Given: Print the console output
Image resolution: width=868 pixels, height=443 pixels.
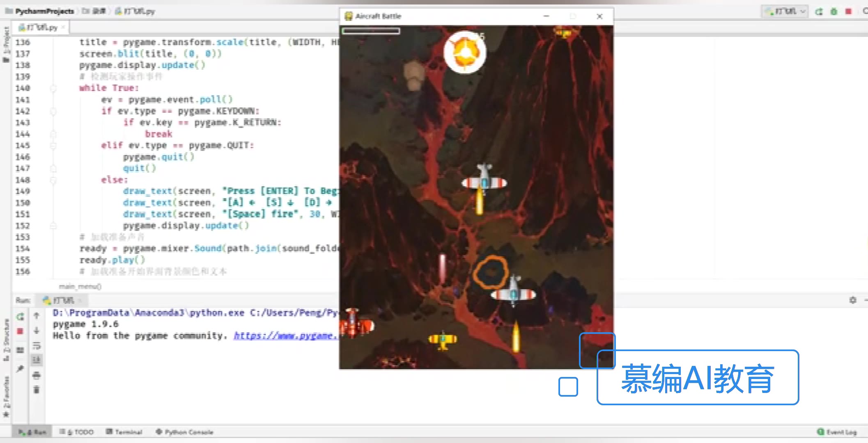Looking at the screenshot, I should tap(37, 375).
